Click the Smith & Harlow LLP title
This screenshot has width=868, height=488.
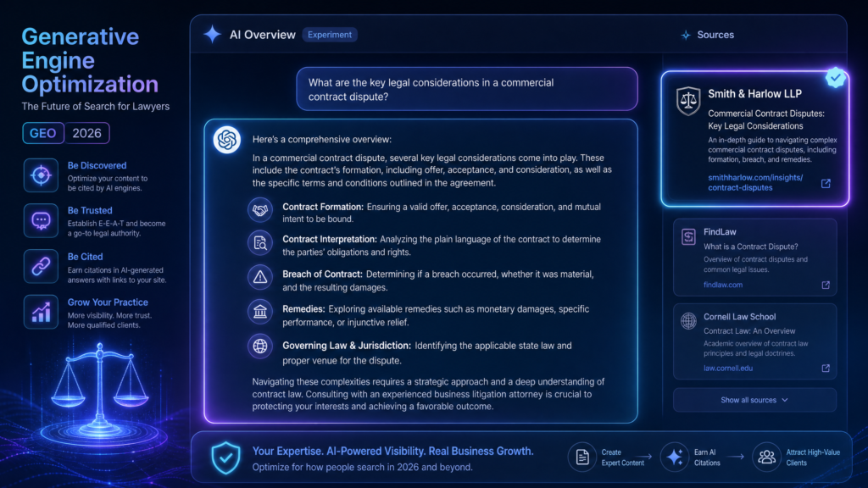coord(754,94)
